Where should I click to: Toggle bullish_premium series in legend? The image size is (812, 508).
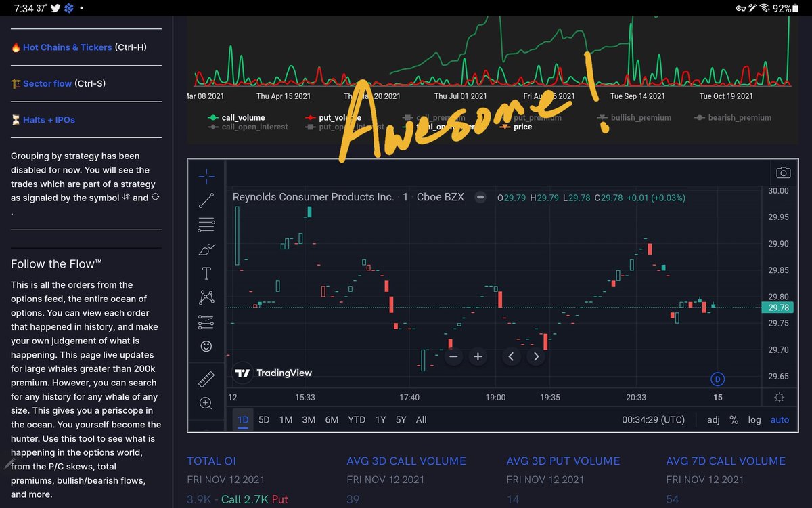coord(634,117)
